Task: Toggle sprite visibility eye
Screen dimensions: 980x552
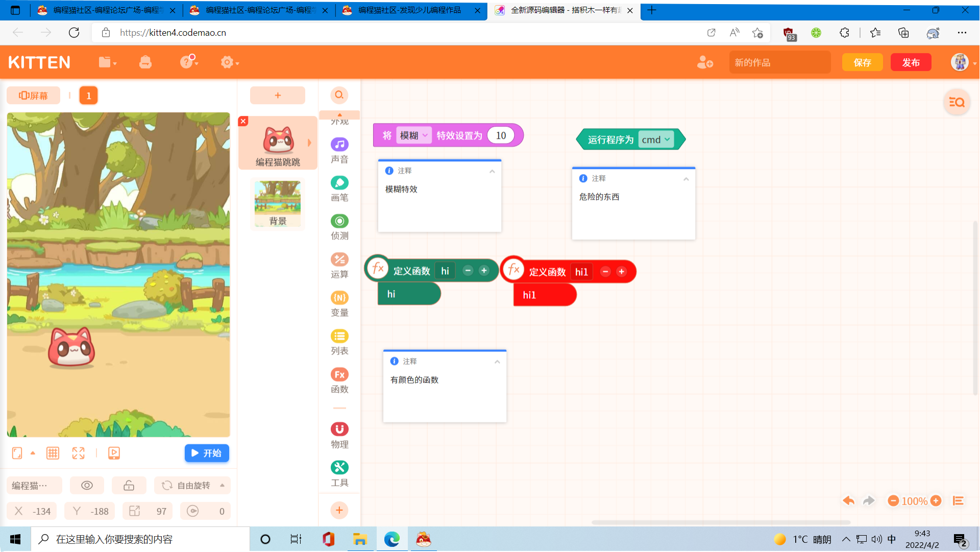Action: point(87,485)
